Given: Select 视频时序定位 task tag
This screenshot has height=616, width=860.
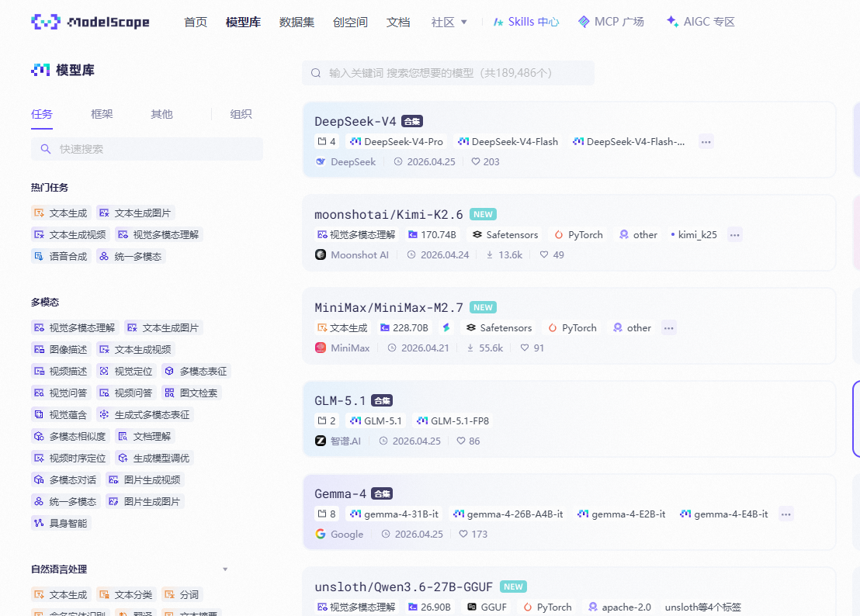Looking at the screenshot, I should [x=70, y=458].
